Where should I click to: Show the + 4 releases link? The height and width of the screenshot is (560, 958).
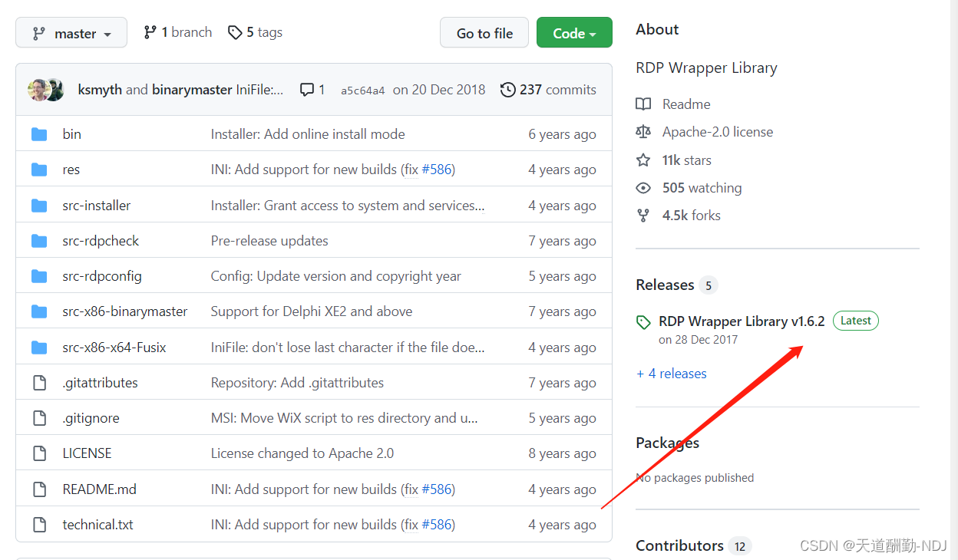pos(672,374)
